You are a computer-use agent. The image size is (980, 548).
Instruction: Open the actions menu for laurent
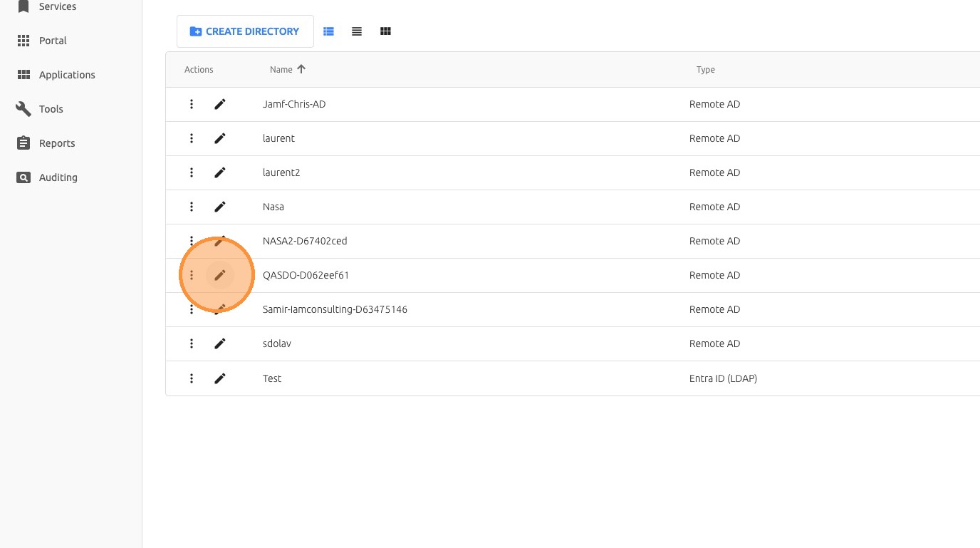192,138
